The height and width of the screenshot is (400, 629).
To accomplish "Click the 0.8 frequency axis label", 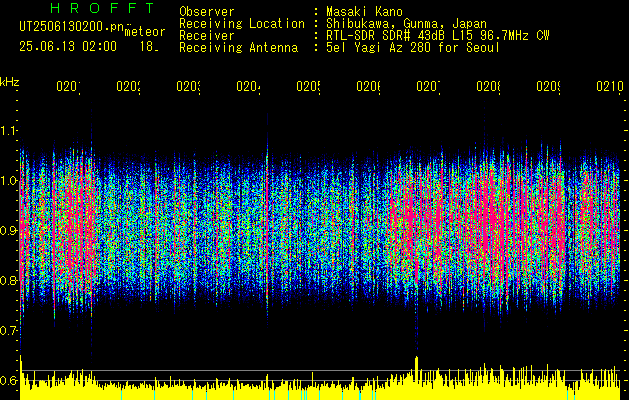I will (x=9, y=280).
